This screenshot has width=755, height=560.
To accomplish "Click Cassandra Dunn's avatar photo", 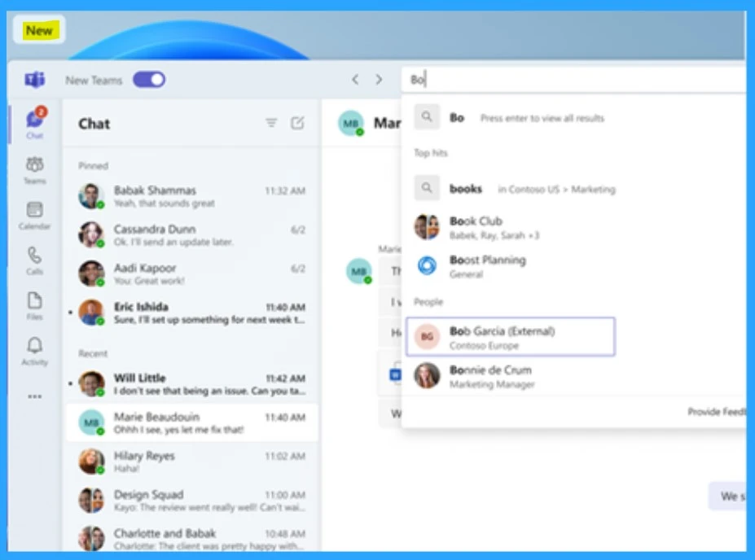I will (91, 234).
